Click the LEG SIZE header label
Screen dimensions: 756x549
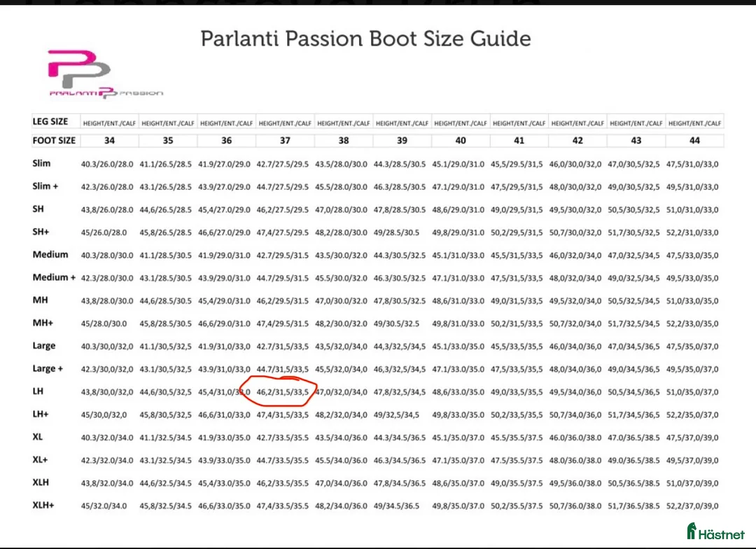click(50, 122)
